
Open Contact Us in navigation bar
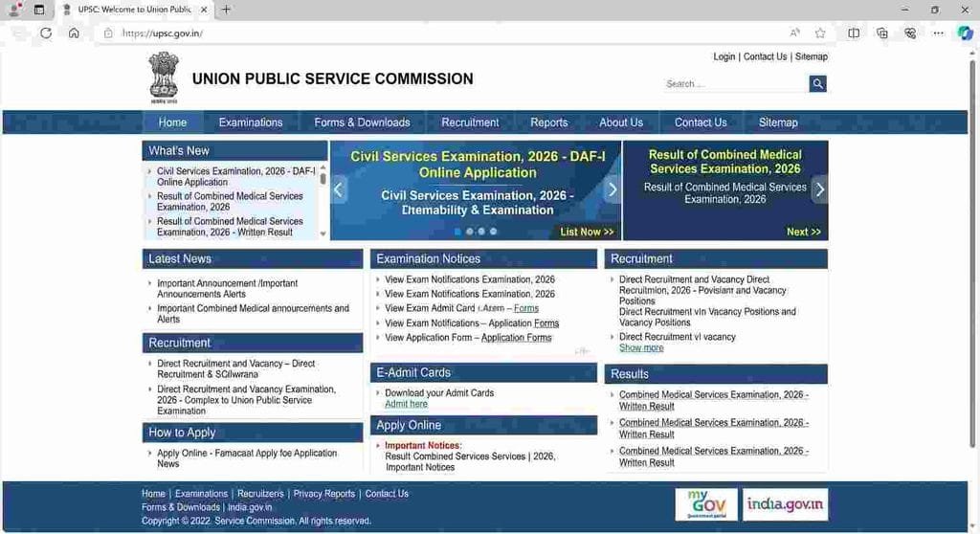(700, 122)
